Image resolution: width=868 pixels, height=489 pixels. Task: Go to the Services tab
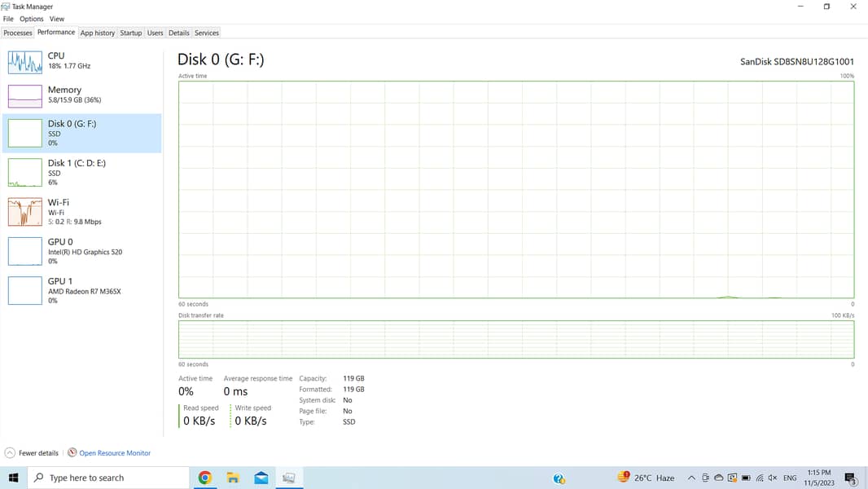[x=207, y=33]
